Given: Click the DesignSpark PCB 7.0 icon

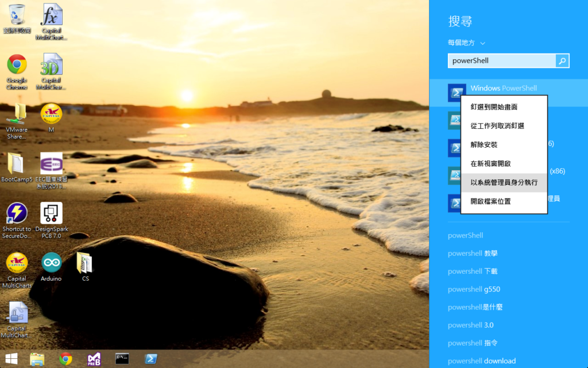Looking at the screenshot, I should coord(51,221).
